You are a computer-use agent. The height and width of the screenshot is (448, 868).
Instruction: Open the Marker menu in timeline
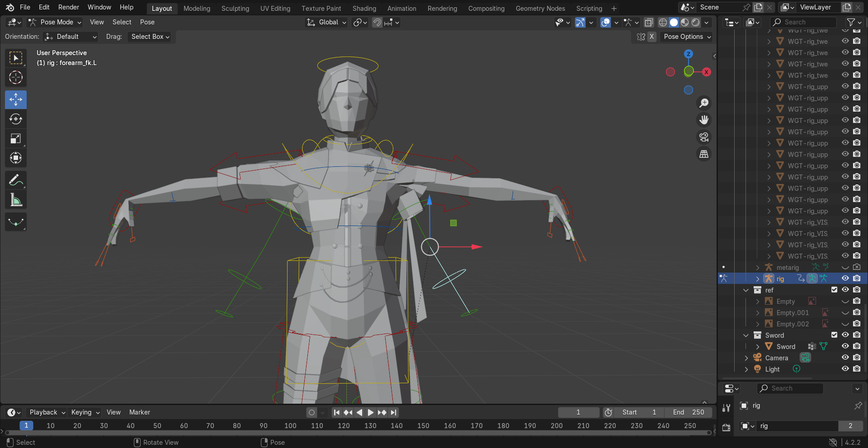[140, 412]
